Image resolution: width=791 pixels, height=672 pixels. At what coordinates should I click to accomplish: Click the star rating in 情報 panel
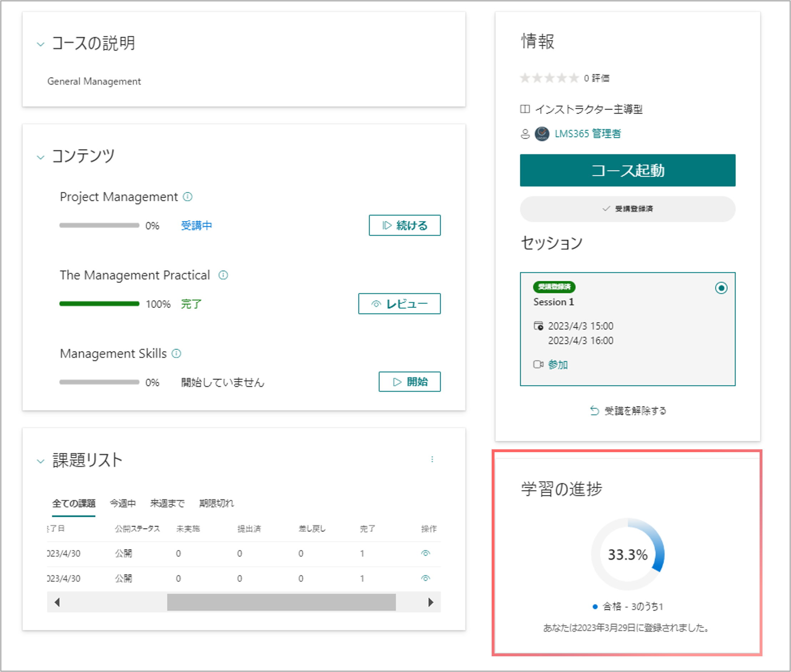coord(549,78)
